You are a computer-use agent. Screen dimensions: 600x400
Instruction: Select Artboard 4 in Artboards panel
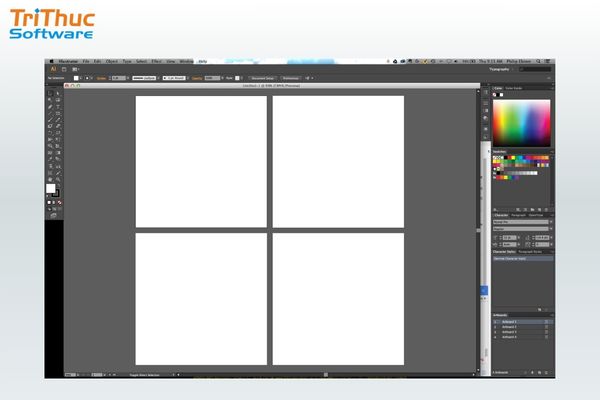click(523, 337)
